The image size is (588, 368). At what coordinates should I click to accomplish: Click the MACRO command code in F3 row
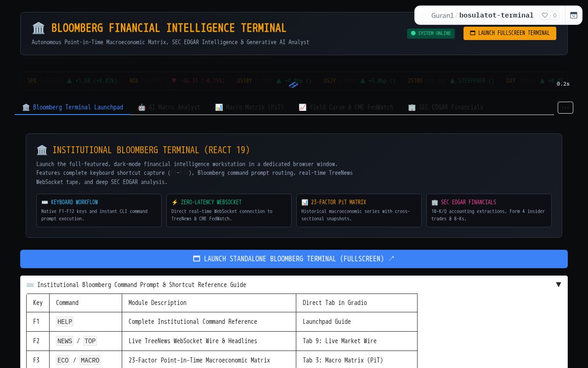90,360
